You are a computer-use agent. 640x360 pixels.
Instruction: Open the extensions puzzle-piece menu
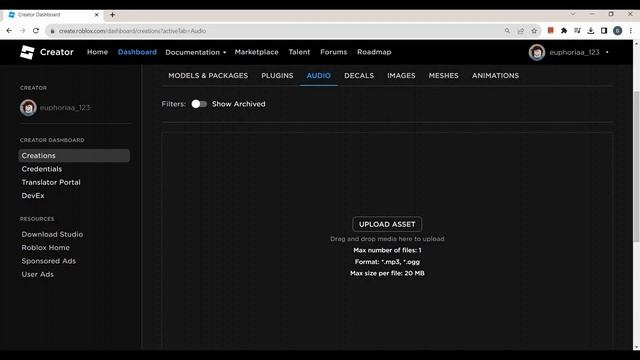[564, 31]
